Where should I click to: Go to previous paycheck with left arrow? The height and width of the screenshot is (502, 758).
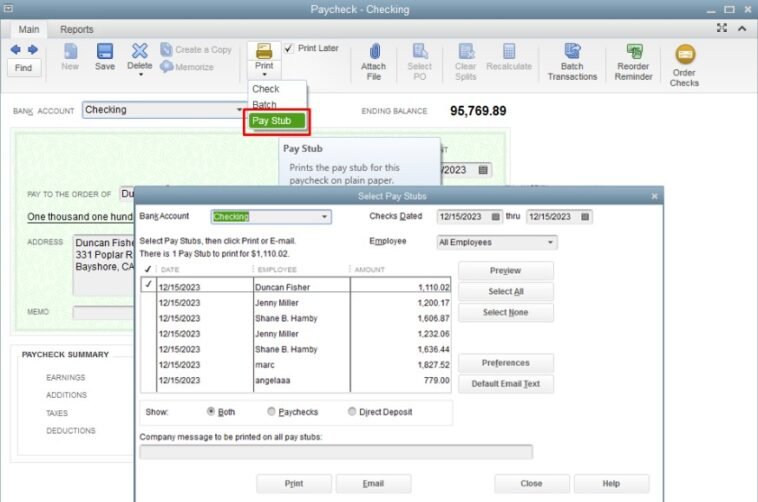coord(15,49)
